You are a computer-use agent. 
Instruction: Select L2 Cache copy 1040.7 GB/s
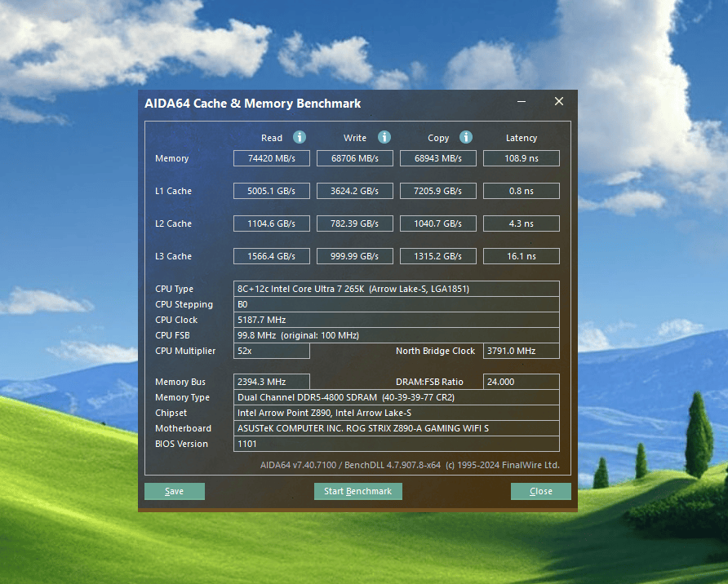pos(437,223)
